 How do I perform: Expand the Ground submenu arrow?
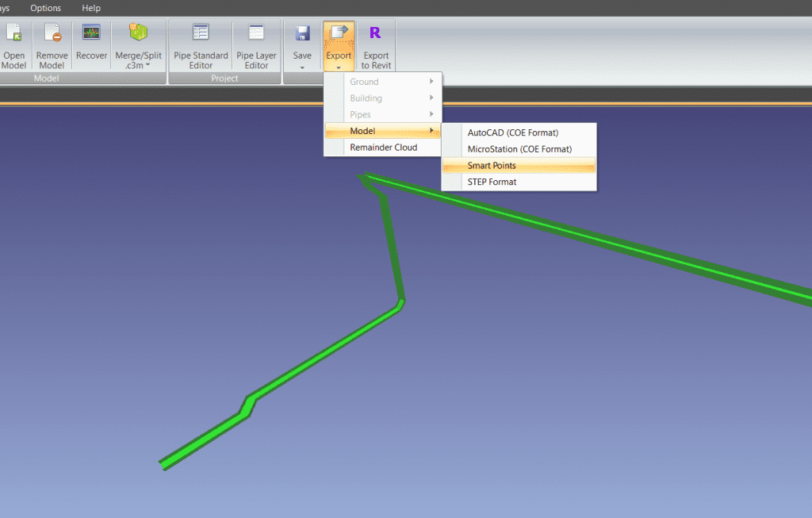(431, 82)
